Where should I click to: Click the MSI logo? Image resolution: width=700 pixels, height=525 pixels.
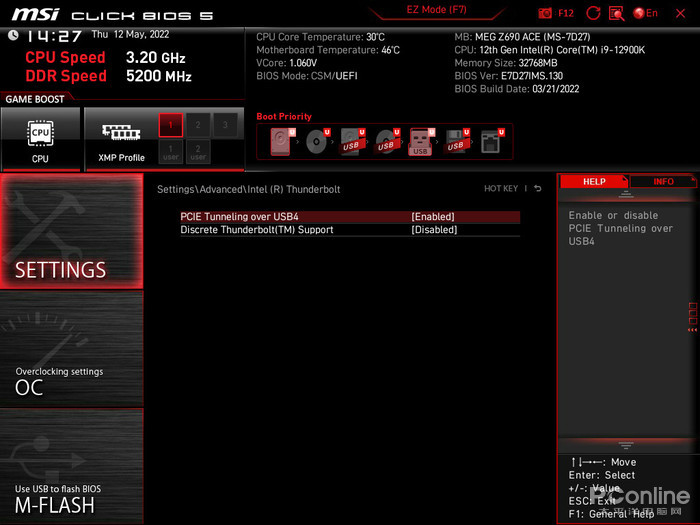(35, 14)
